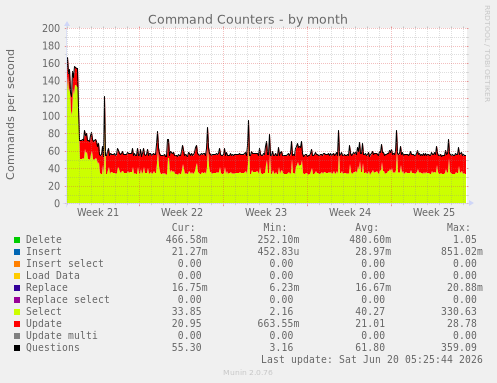Click the black Questions legend swatch
497x383 pixels.
click(x=17, y=348)
